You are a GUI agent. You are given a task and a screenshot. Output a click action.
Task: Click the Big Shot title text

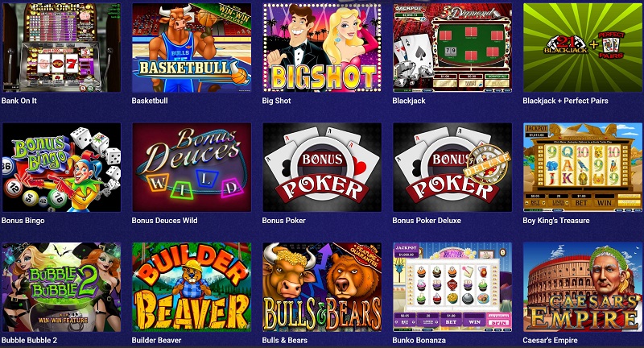pyautogui.click(x=276, y=101)
